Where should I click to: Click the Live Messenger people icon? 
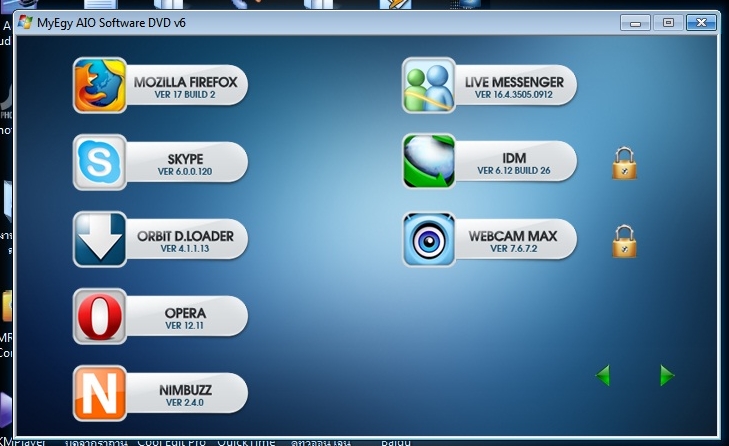429,85
